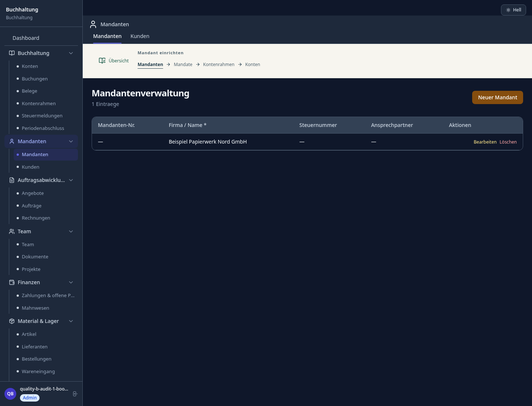Collapse the Auftragsabwicklung section chevron
Image resolution: width=532 pixels, height=406 pixels.
click(71, 180)
